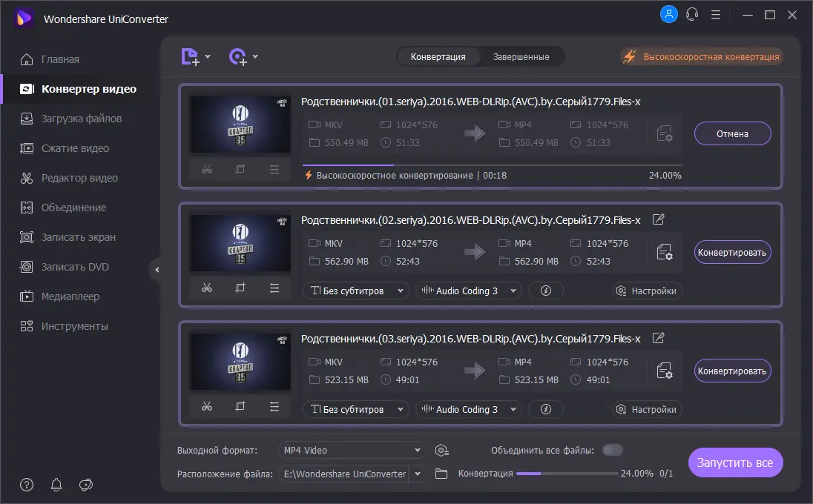This screenshot has width=813, height=504.
Task: Click scissors trim icon for 03.seriya
Action: 207,406
